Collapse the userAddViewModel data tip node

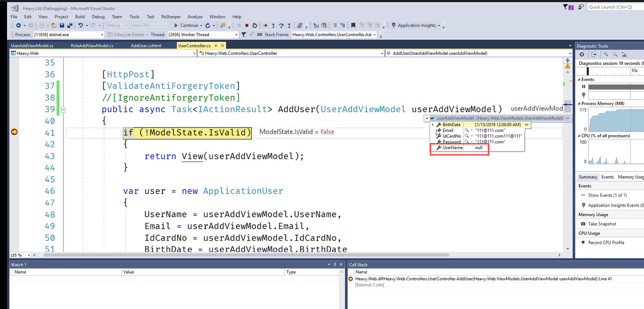click(x=427, y=118)
